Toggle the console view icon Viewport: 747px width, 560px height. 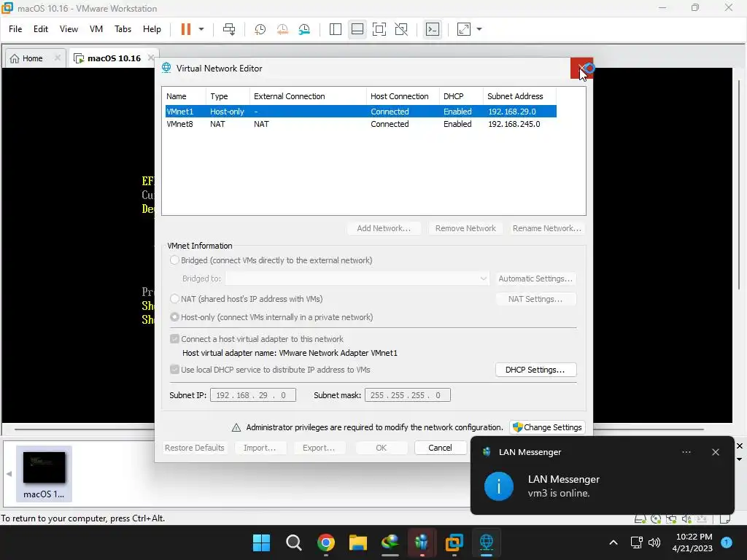click(x=433, y=29)
